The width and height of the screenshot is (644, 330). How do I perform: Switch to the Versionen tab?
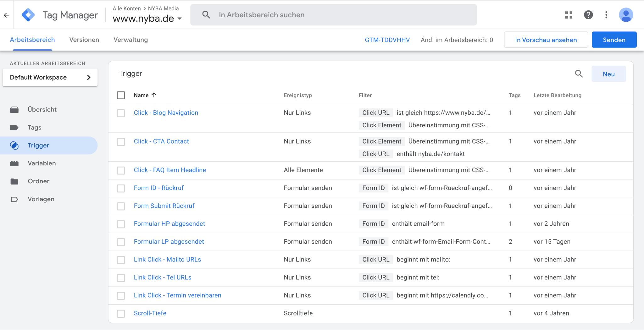[84, 40]
